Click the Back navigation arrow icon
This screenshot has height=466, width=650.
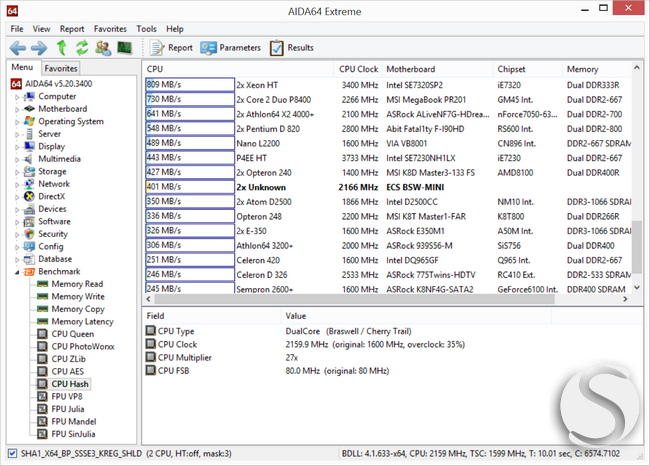[x=18, y=48]
